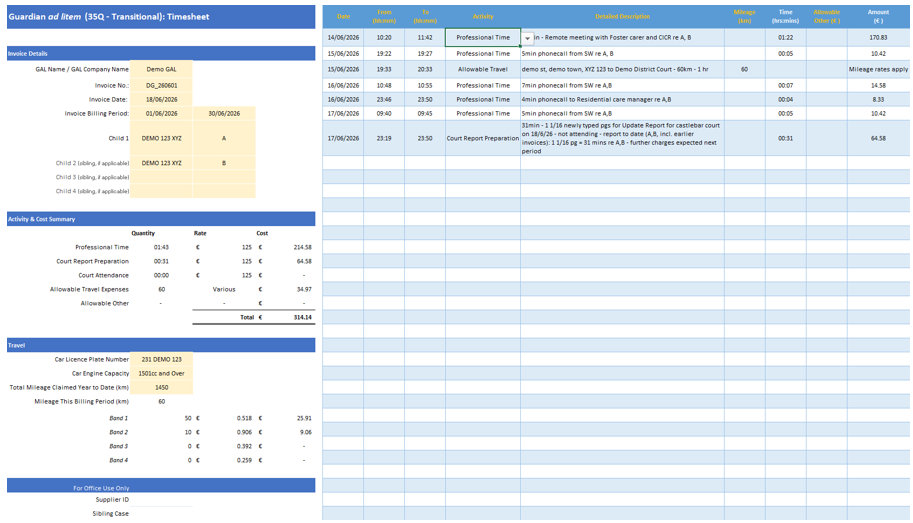The width and height of the screenshot is (913, 523).
Task: Select the From time cell 23:46
Action: [384, 100]
